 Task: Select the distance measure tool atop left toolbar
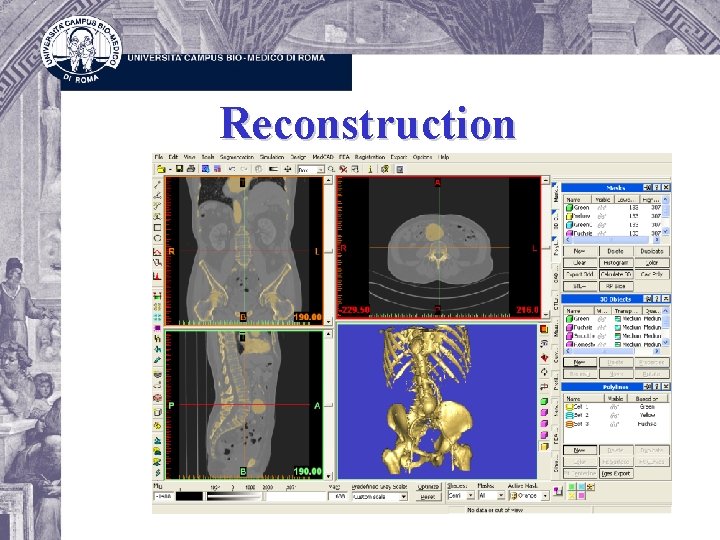tap(158, 185)
